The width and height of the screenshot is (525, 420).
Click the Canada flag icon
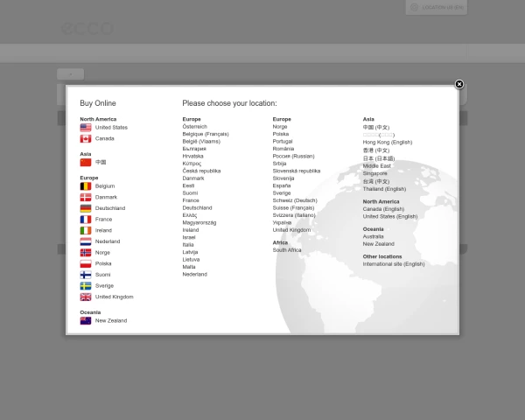86,138
